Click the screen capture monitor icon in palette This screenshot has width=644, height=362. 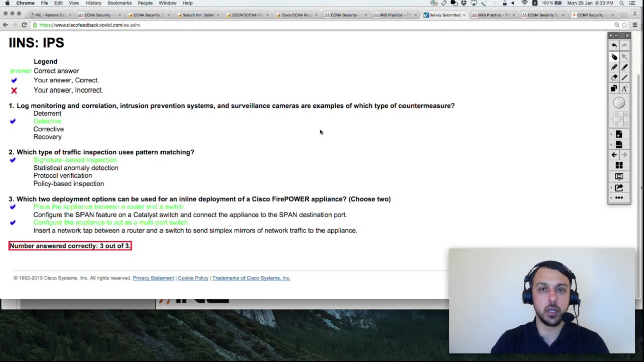[x=619, y=177]
